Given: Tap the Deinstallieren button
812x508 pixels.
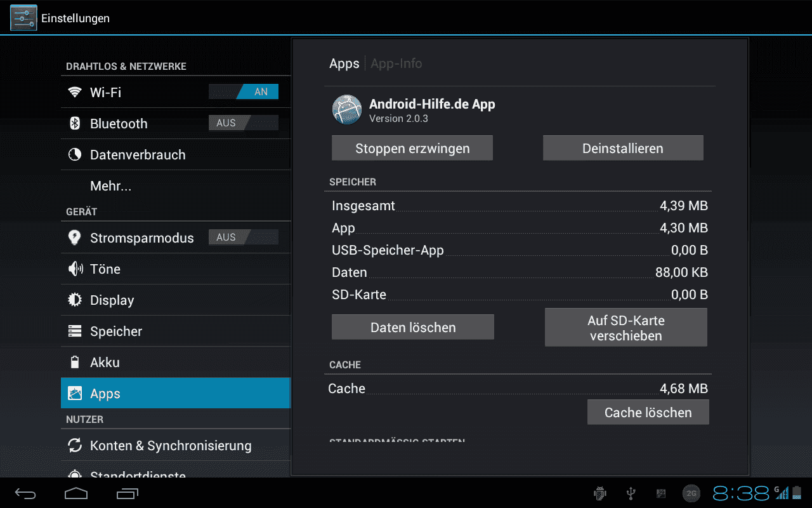Looking at the screenshot, I should pyautogui.click(x=623, y=148).
